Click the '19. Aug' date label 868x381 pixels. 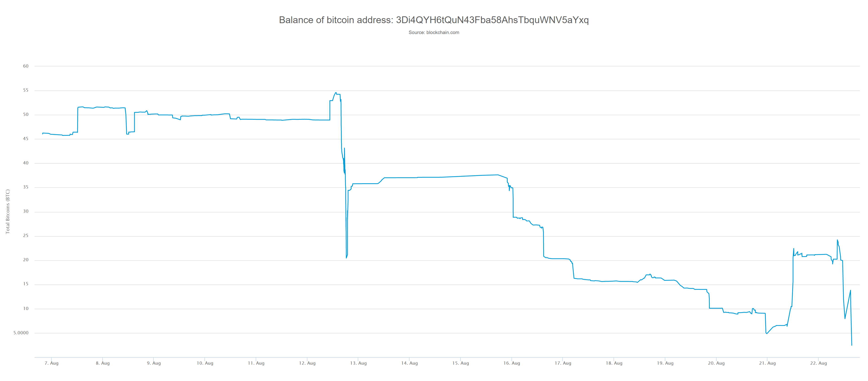pos(665,363)
